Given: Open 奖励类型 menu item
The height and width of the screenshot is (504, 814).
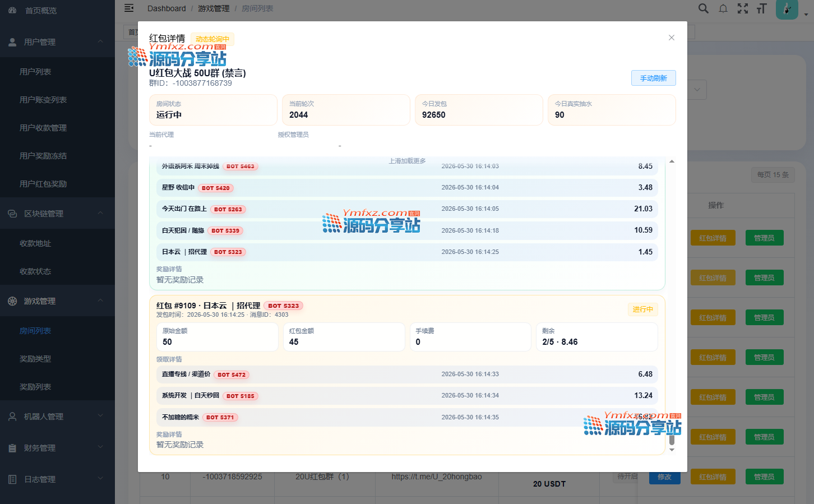Looking at the screenshot, I should click(35, 359).
